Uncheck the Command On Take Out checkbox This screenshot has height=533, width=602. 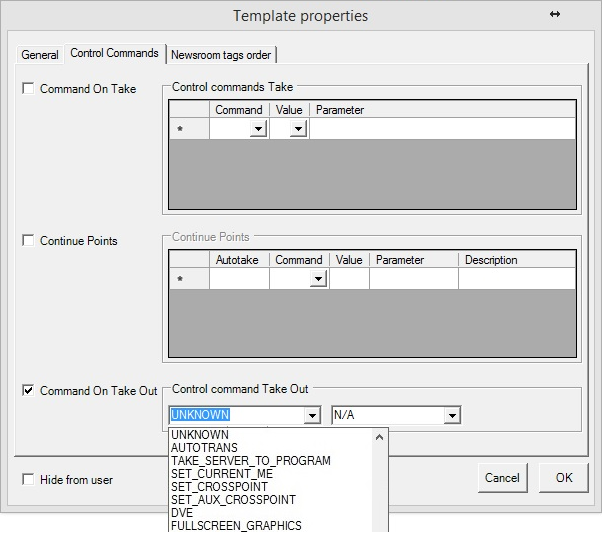[28, 391]
